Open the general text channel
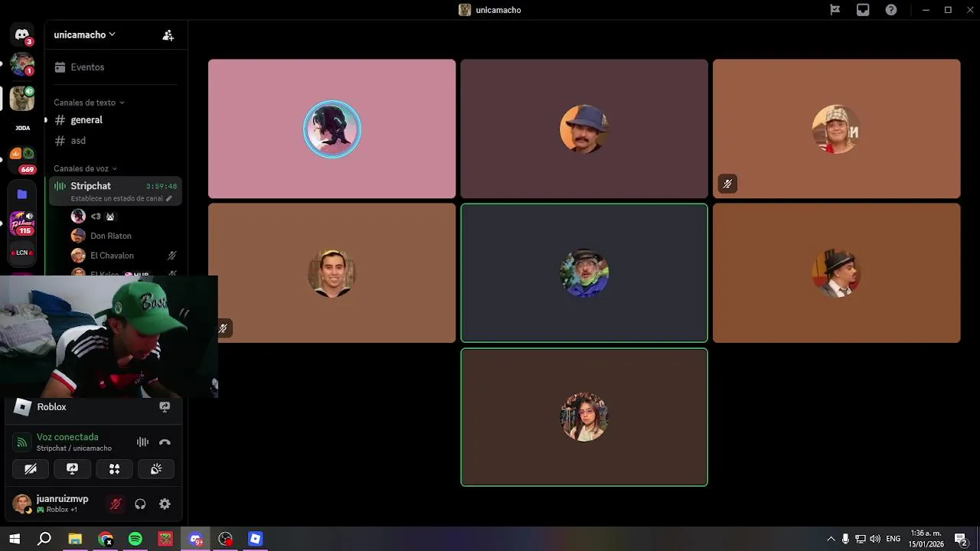Screen dimensions: 980x551 click(x=115, y=120)
